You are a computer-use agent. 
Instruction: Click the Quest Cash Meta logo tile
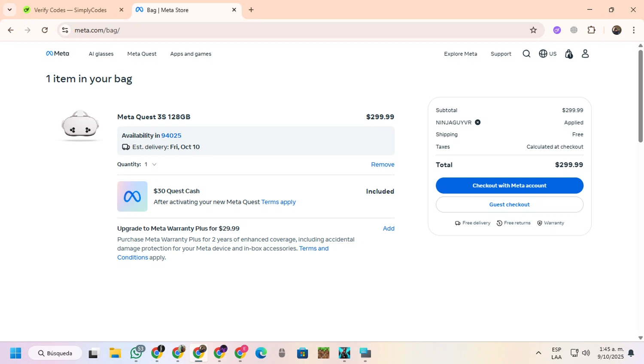click(x=132, y=196)
